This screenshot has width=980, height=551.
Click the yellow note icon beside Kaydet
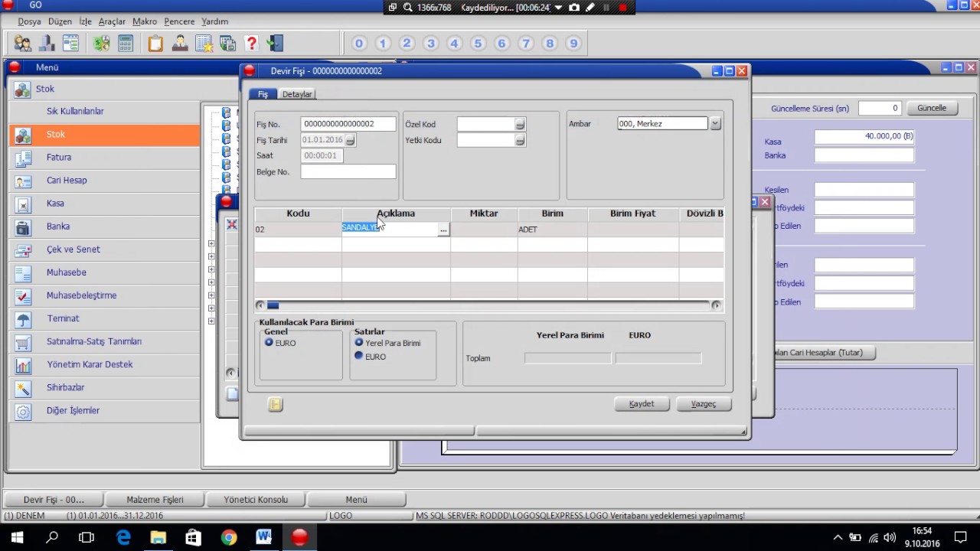click(x=276, y=405)
